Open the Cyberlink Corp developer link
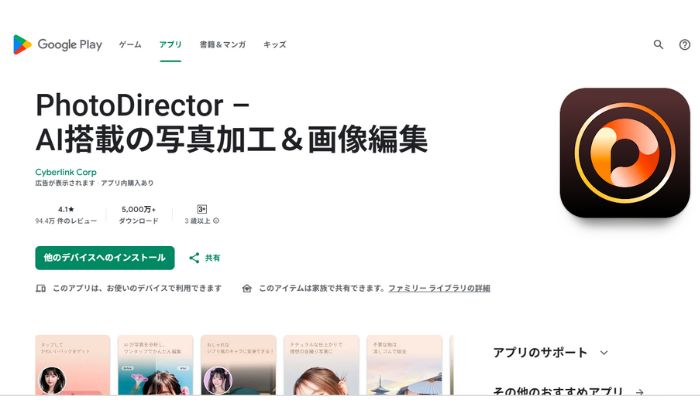700x400 pixels. tap(66, 172)
